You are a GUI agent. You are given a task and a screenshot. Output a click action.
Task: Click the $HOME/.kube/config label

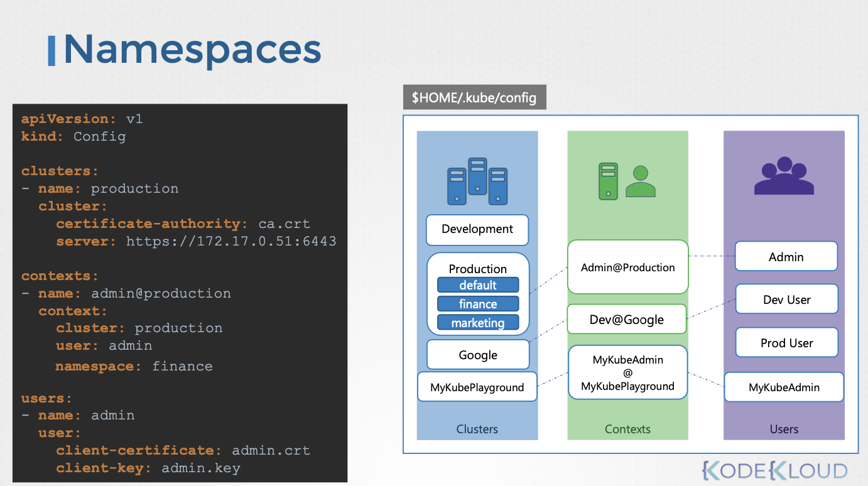(x=474, y=97)
